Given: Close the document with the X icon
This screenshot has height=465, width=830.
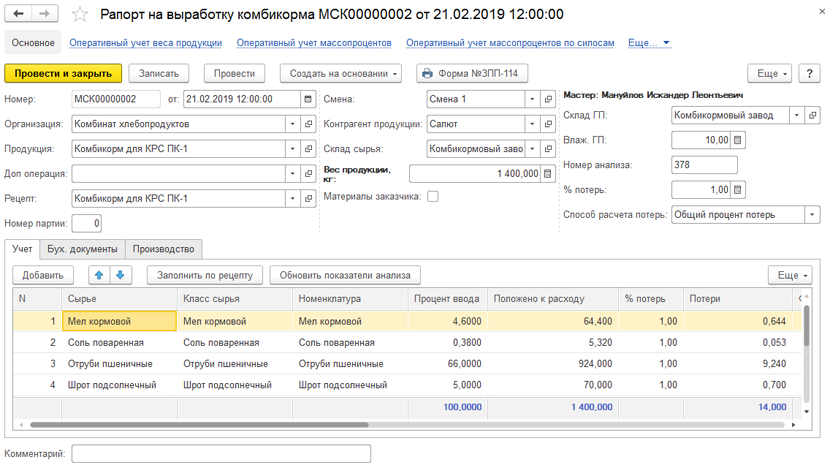Looking at the screenshot, I should click(822, 11).
